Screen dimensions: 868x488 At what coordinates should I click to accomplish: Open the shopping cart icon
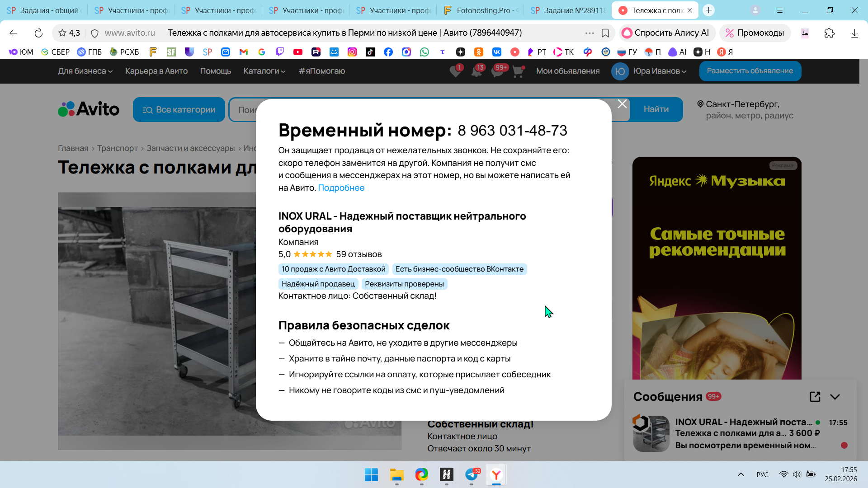[518, 71]
